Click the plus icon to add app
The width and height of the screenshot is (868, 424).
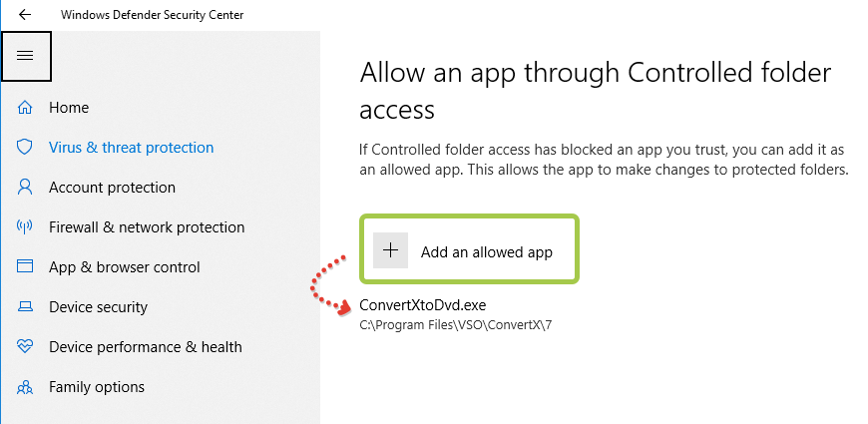(390, 250)
